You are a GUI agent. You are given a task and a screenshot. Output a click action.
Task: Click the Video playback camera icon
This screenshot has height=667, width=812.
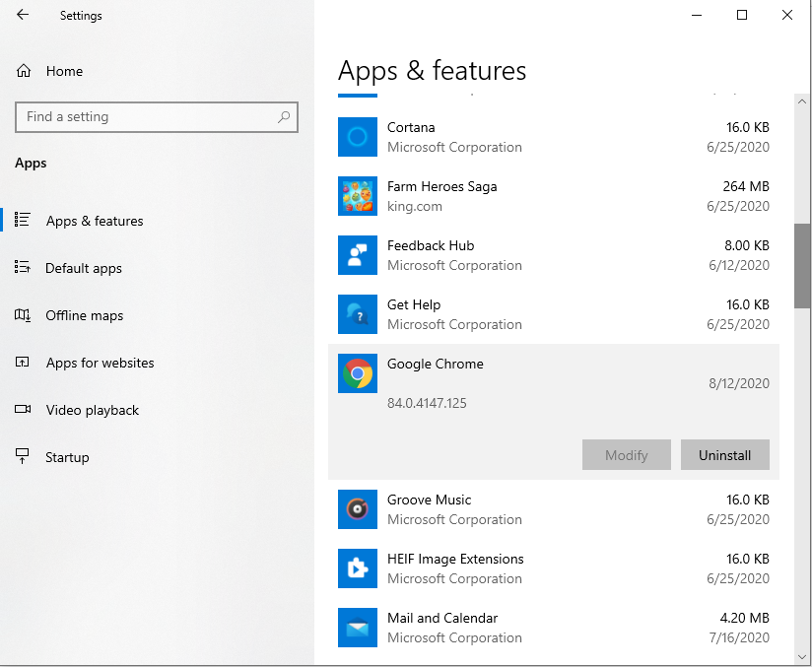(x=23, y=409)
